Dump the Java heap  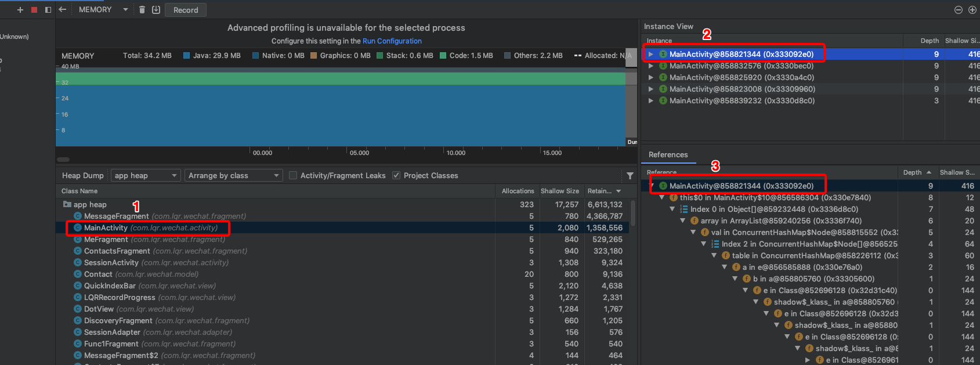pyautogui.click(x=156, y=9)
